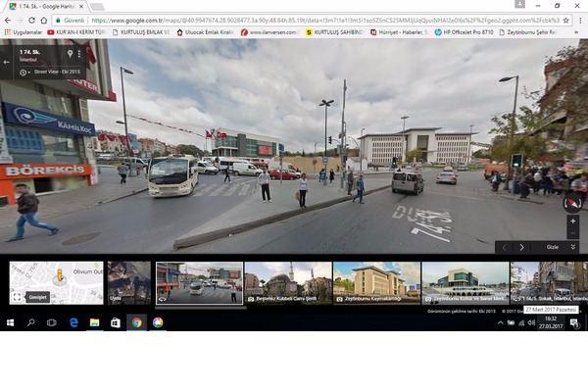Reload the page with the refresh icon

32,21
